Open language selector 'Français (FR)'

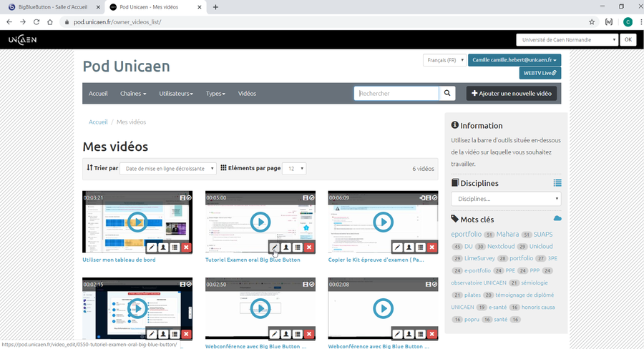coord(445,60)
